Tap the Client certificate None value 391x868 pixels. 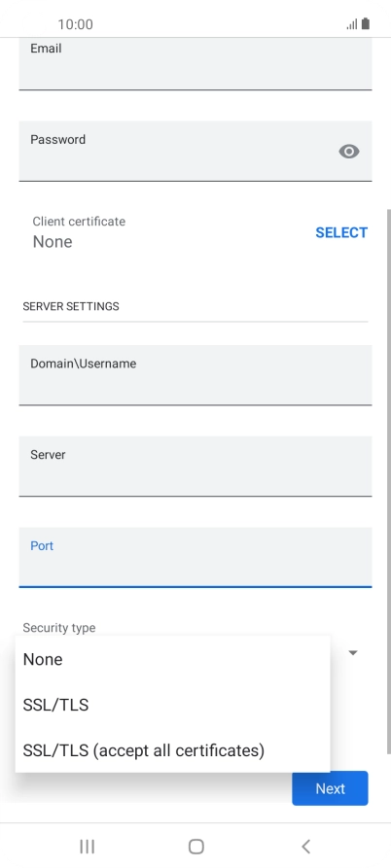pyautogui.click(x=53, y=242)
